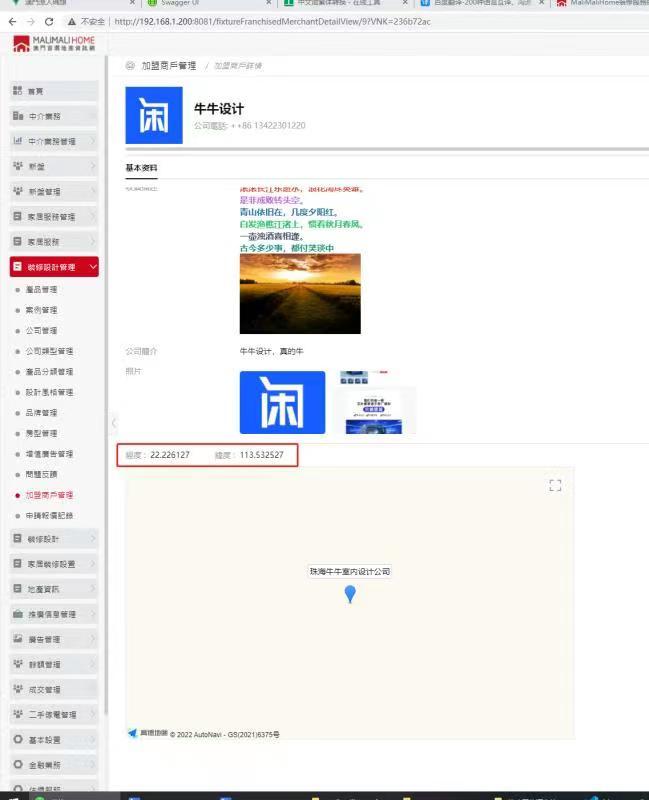The width and height of the screenshot is (649, 800).
Task: Open 品牌管理 submenu item
Action: point(41,412)
